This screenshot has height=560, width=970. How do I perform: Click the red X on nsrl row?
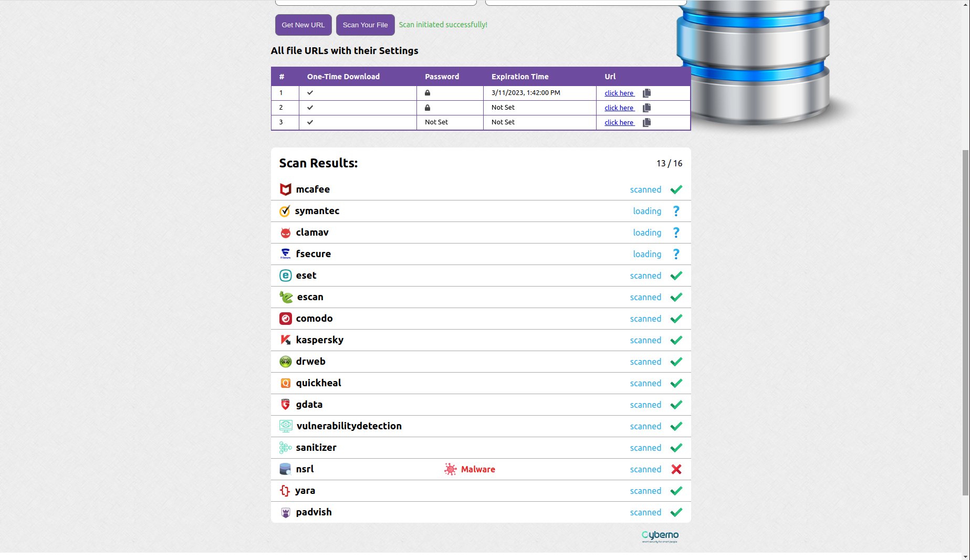tap(676, 469)
